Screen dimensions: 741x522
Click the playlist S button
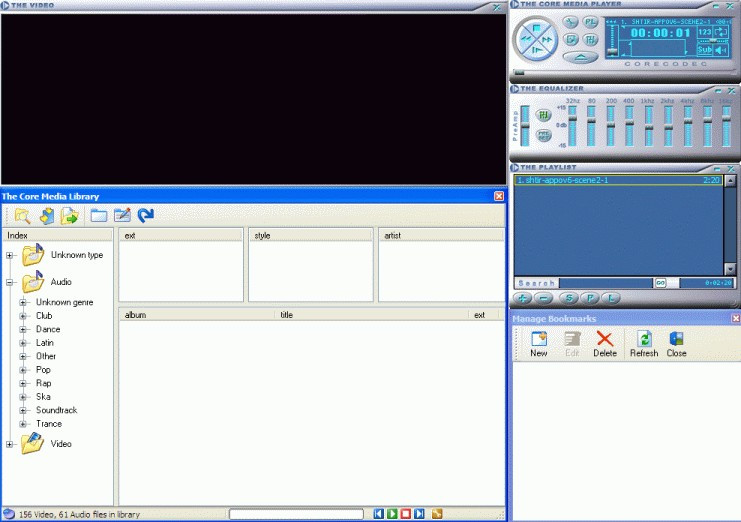(x=569, y=298)
